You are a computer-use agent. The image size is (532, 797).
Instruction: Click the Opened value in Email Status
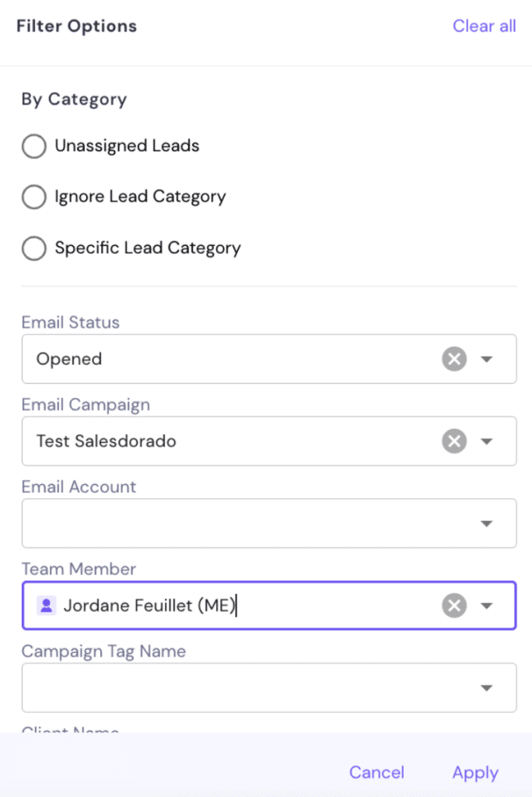(69, 359)
